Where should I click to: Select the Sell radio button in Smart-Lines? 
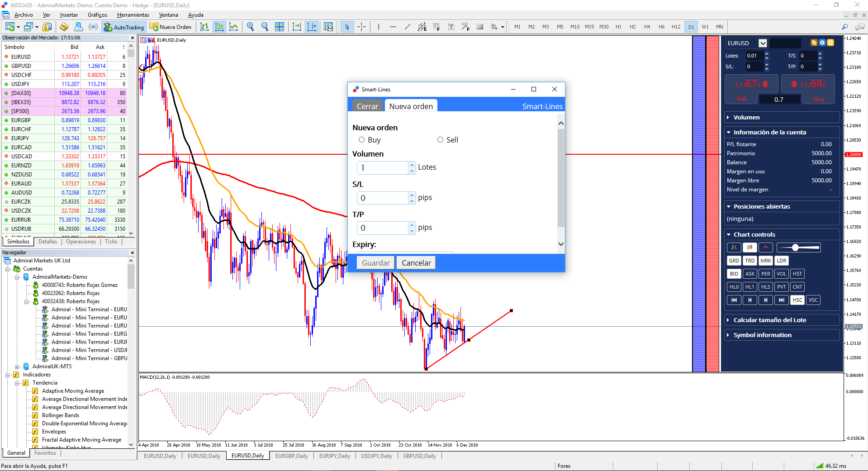click(x=440, y=140)
